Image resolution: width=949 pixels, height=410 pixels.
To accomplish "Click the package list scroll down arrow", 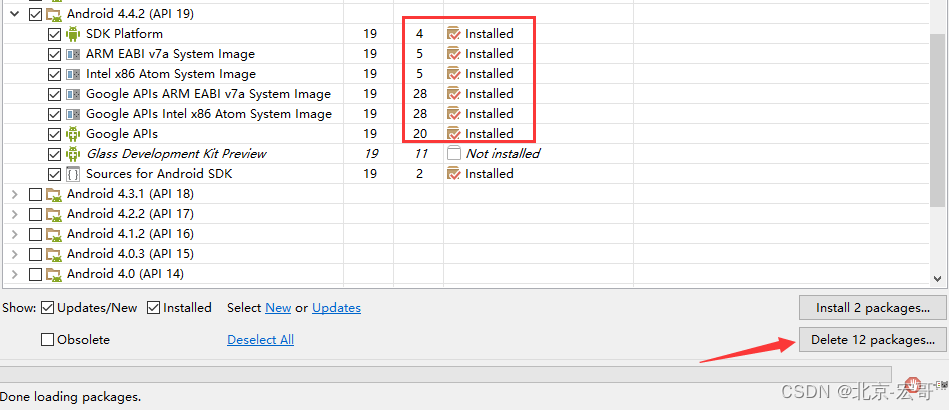I will click(938, 279).
